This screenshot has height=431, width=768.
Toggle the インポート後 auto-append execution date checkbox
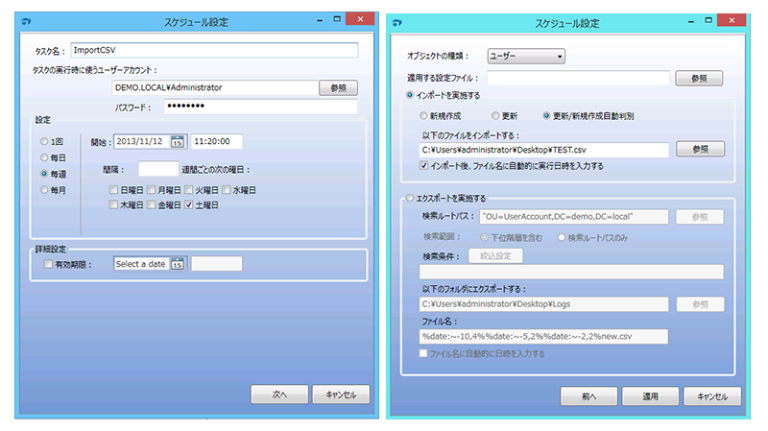point(425,166)
